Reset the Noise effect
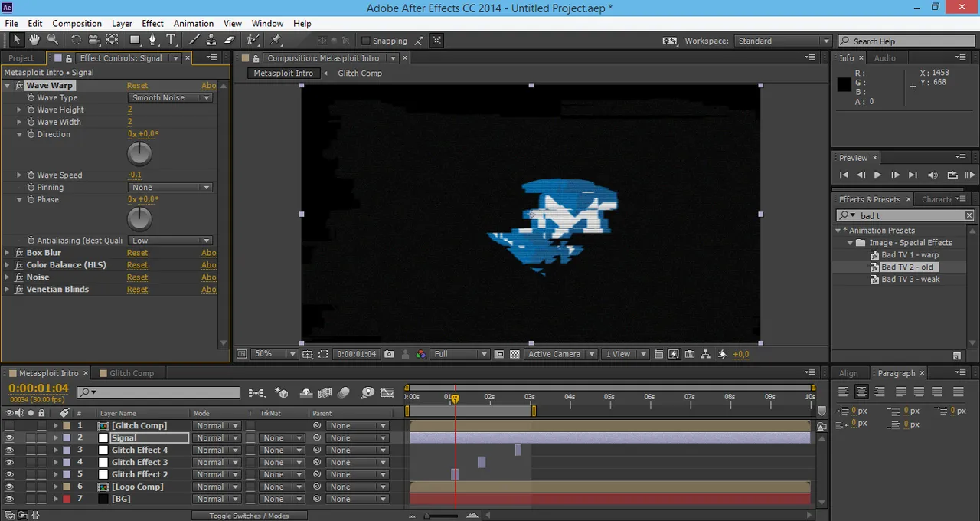The width and height of the screenshot is (980, 521). pos(138,277)
